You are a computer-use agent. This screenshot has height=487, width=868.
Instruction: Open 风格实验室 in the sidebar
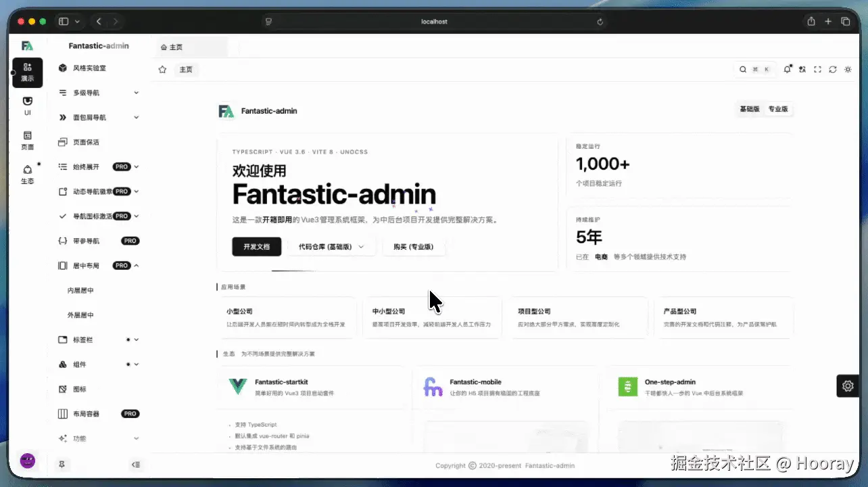(x=99, y=68)
